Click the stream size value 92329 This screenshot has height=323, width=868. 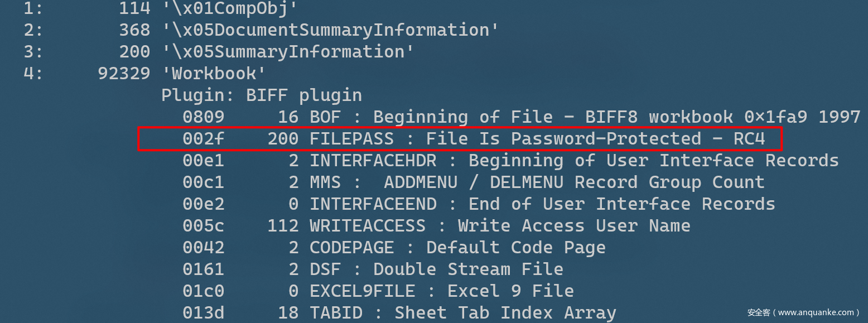pos(124,74)
